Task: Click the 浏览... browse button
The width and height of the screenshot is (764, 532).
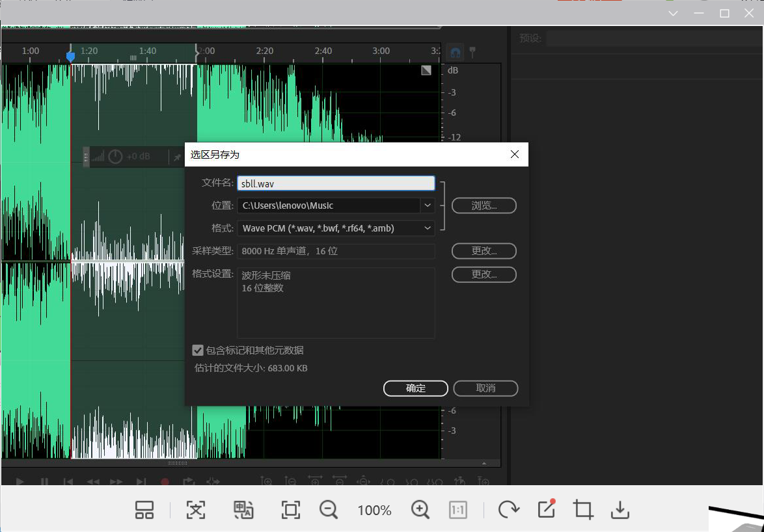Action: tap(484, 206)
